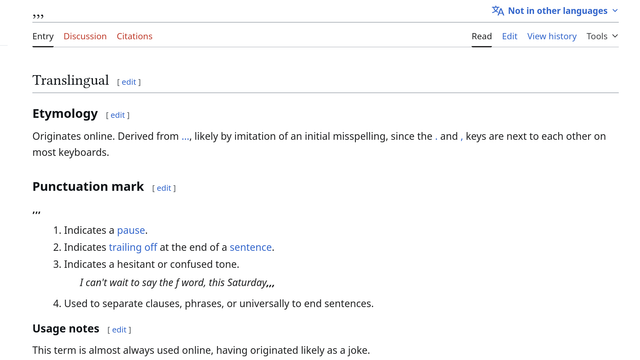
Task: Open the trailing off link
Action: pos(133,247)
